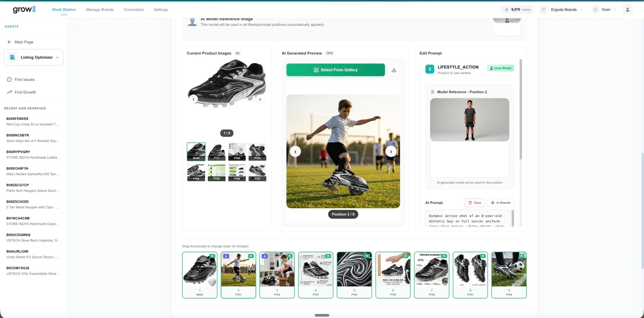Viewport: 644px width, 318px height.
Task: Select position 5 PT04 pattern thumbnail
Action: coord(354,275)
